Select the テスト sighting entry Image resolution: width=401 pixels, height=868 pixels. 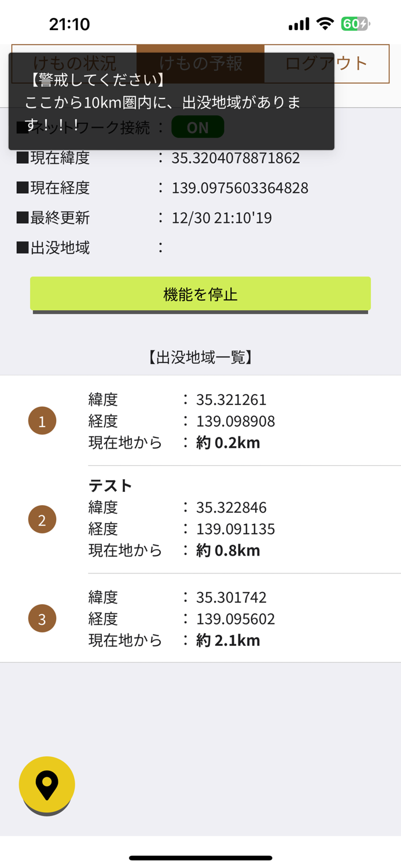point(111,486)
